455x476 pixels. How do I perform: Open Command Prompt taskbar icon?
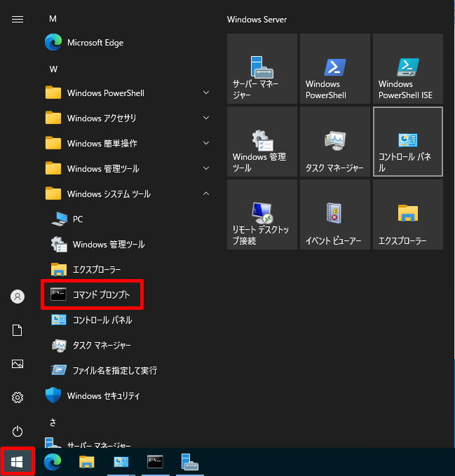tap(155, 462)
